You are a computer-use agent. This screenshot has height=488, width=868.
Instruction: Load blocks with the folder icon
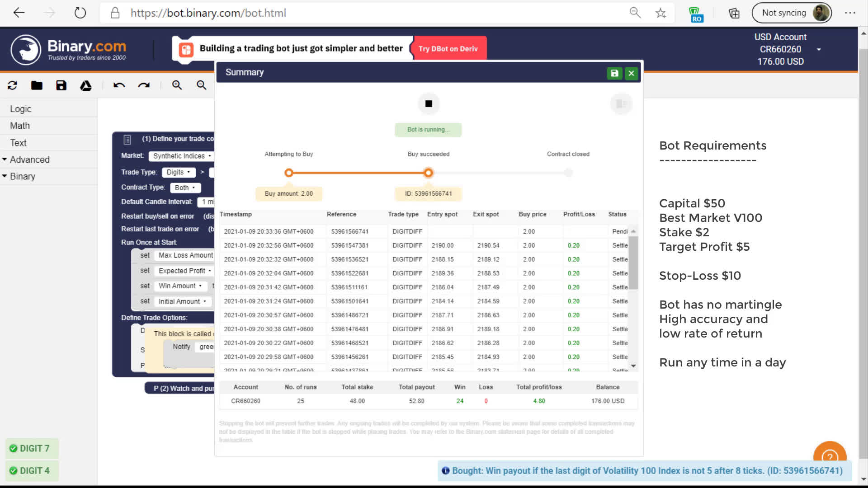point(37,85)
